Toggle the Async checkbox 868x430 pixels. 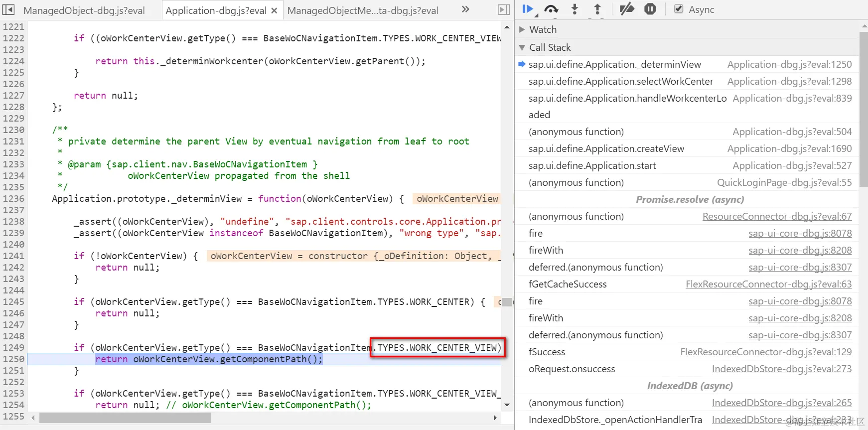(679, 9)
